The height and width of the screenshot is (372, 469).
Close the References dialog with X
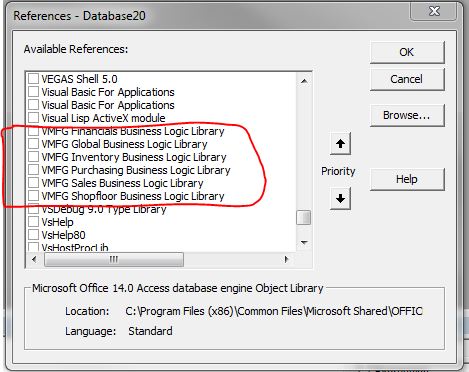pyautogui.click(x=435, y=11)
